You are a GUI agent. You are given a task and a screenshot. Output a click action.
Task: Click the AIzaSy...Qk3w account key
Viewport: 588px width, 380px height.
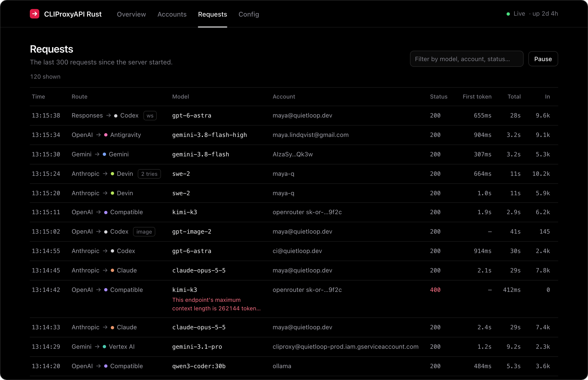click(x=292, y=154)
